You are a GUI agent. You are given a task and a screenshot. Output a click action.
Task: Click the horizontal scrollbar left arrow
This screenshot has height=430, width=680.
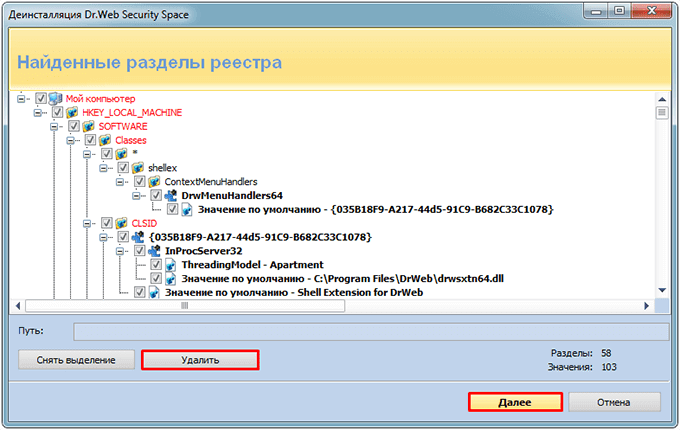coord(18,306)
